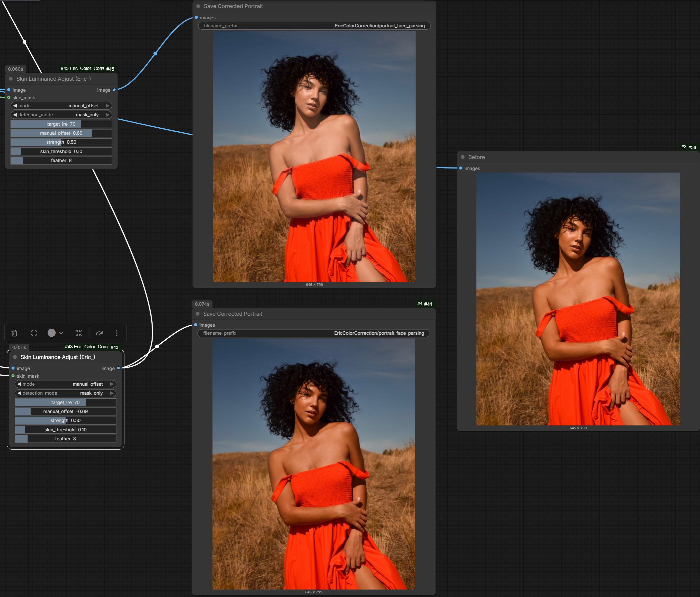Select the reroute dot on blue link
Image resolution: width=700 pixels, height=597 pixels.
pyautogui.click(x=155, y=53)
